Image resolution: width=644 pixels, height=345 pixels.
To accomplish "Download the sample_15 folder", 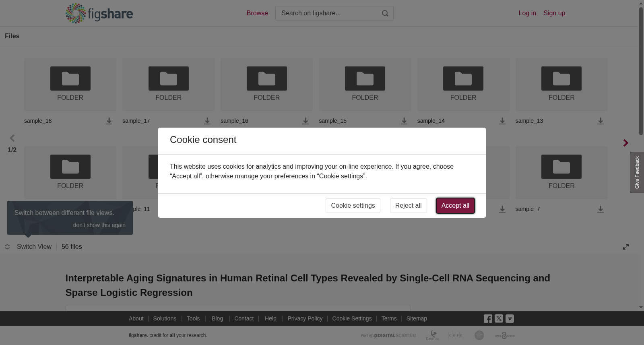I will (404, 121).
